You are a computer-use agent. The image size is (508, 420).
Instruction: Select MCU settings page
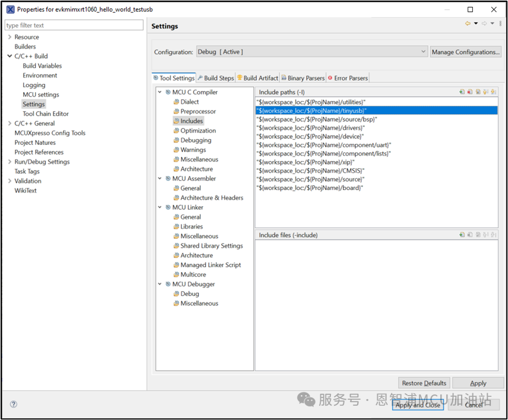[41, 94]
